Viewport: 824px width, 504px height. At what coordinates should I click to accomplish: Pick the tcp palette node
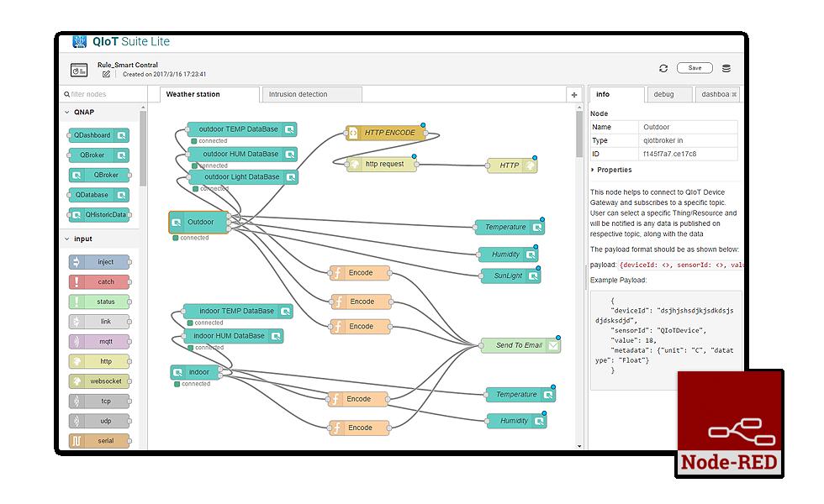(99, 402)
